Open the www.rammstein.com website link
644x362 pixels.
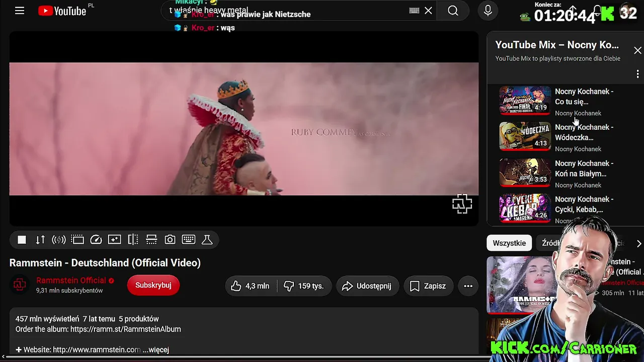97,349
